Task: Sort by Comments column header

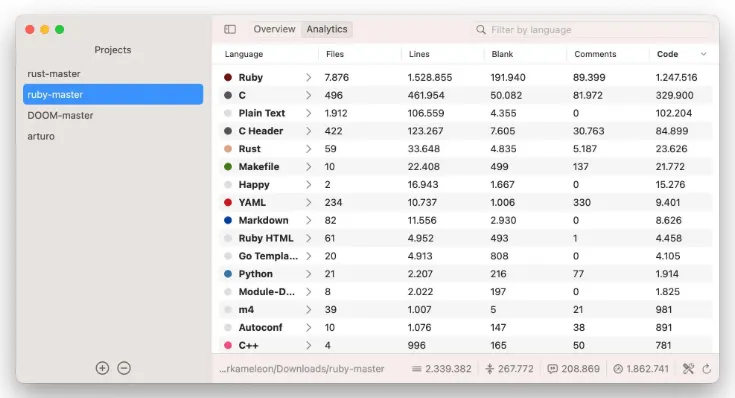Action: point(595,54)
